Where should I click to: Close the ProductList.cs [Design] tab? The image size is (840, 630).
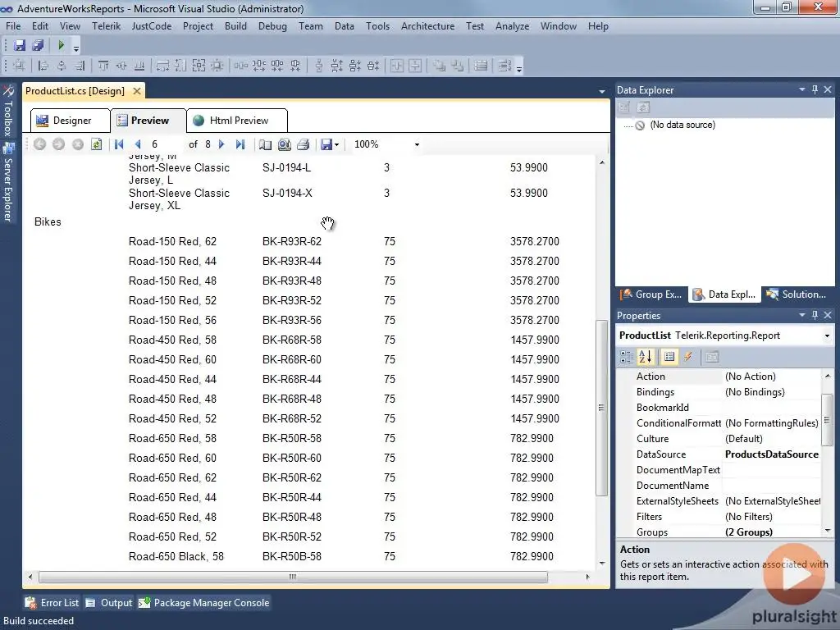[137, 91]
